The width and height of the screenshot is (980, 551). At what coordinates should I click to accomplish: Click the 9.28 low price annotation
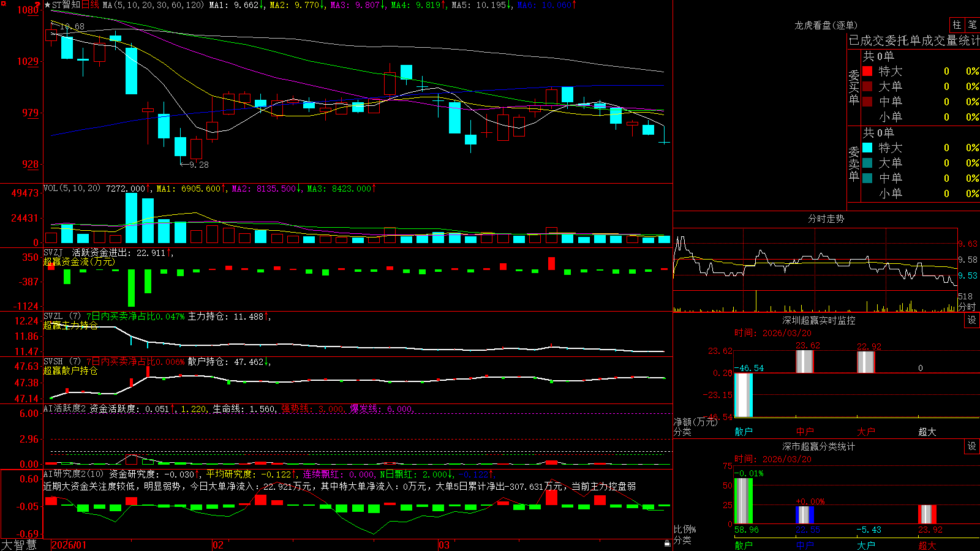[x=199, y=165]
